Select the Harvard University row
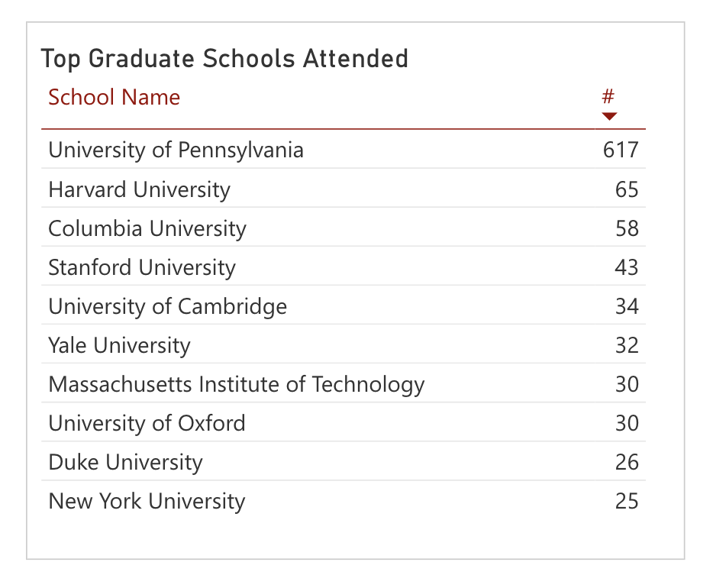Screen dimensions: 713x588 tap(344, 189)
